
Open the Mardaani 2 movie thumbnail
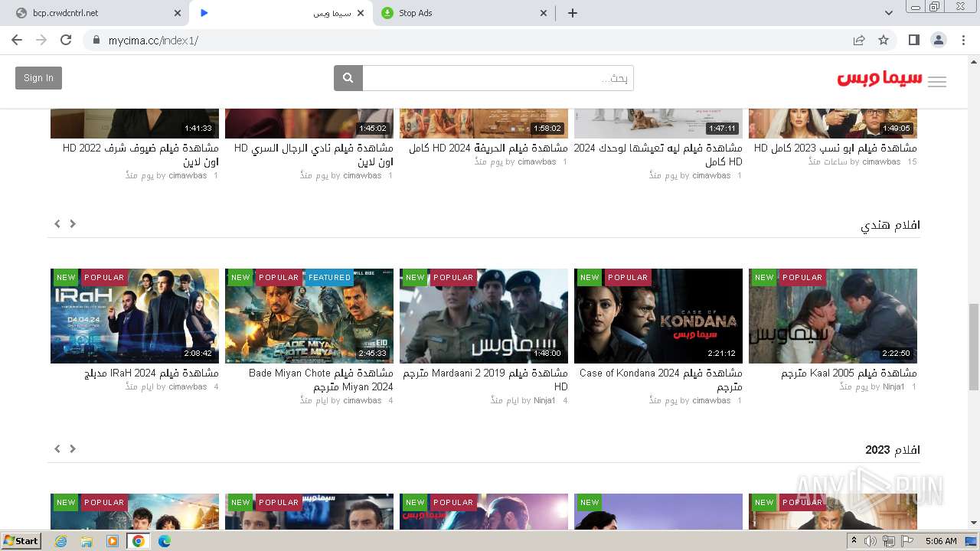[x=484, y=316]
